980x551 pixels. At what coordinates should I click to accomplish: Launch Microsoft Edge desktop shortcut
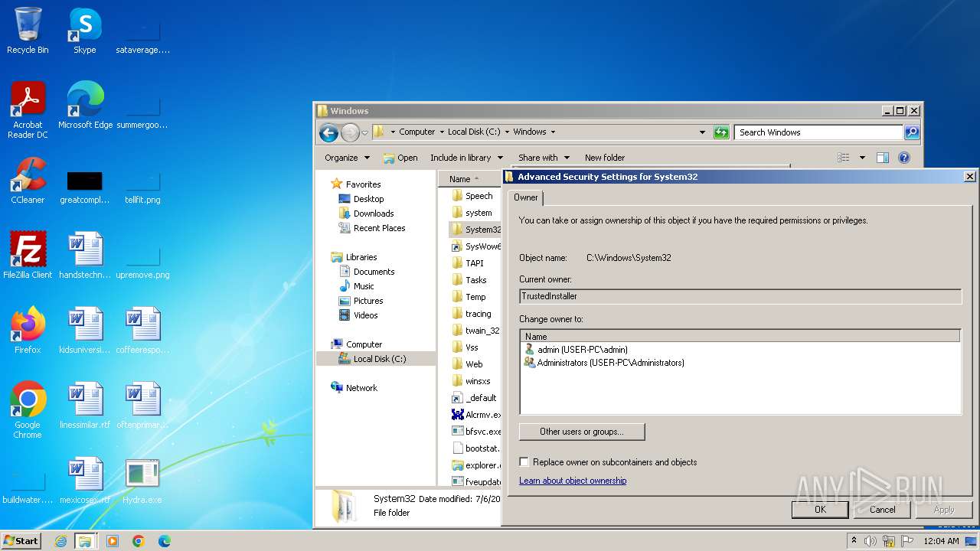[x=85, y=105]
